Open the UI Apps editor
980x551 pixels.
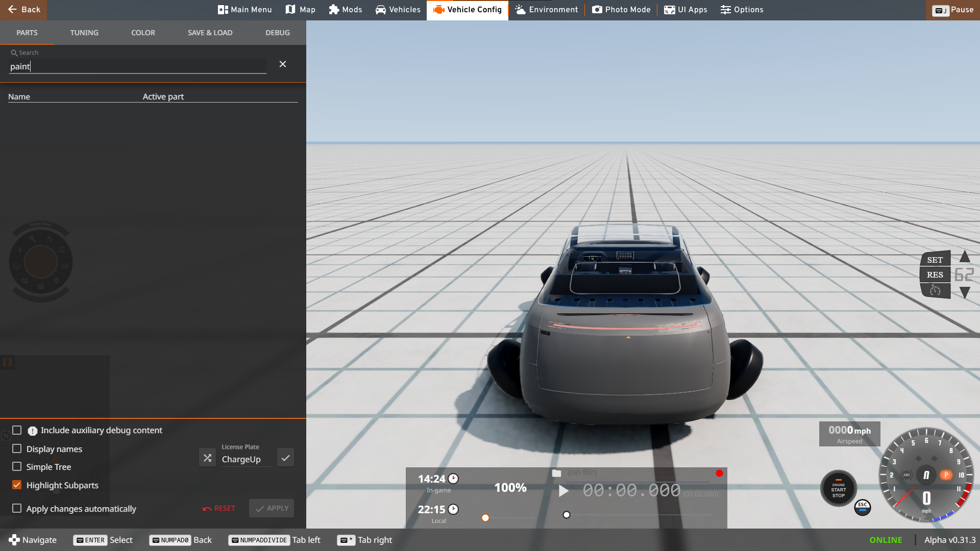tap(685, 10)
